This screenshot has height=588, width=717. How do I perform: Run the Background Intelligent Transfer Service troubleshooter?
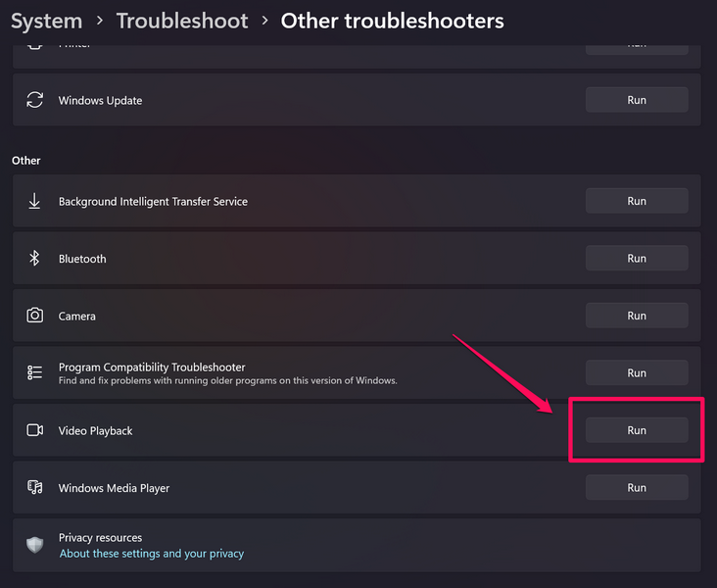637,201
